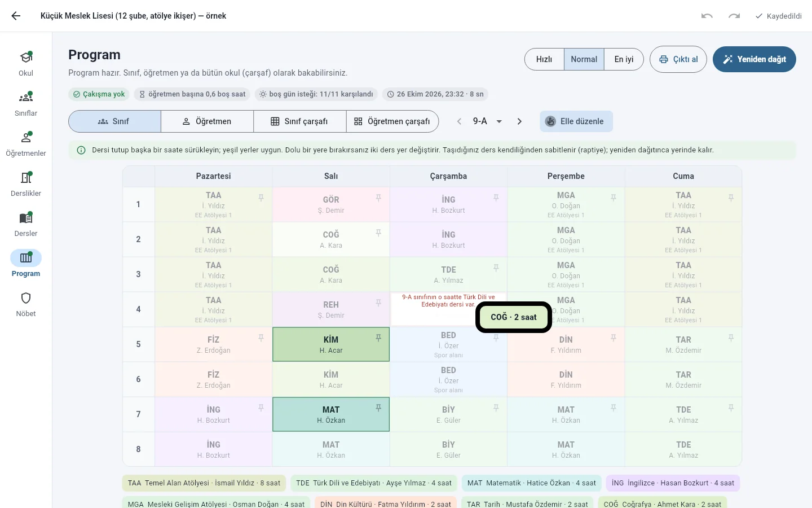Toggle the pin on MAT, Salı hour 7
Viewport: 812px width, 508px height.
tap(378, 408)
